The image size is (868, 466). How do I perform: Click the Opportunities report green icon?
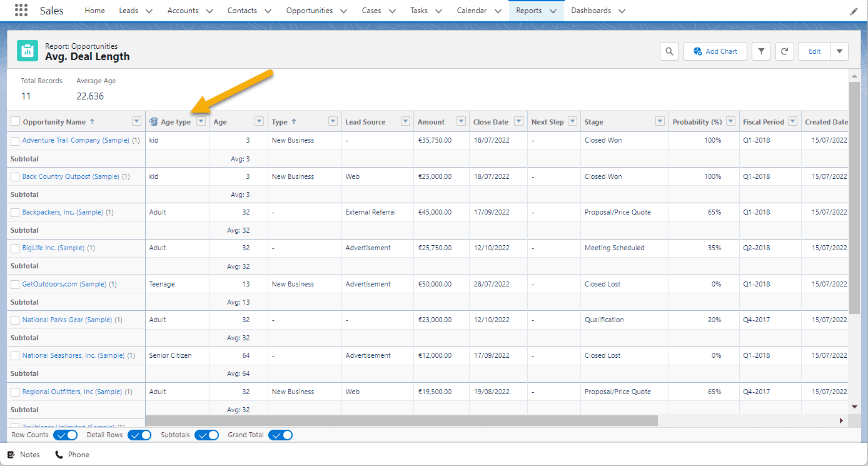(x=27, y=50)
